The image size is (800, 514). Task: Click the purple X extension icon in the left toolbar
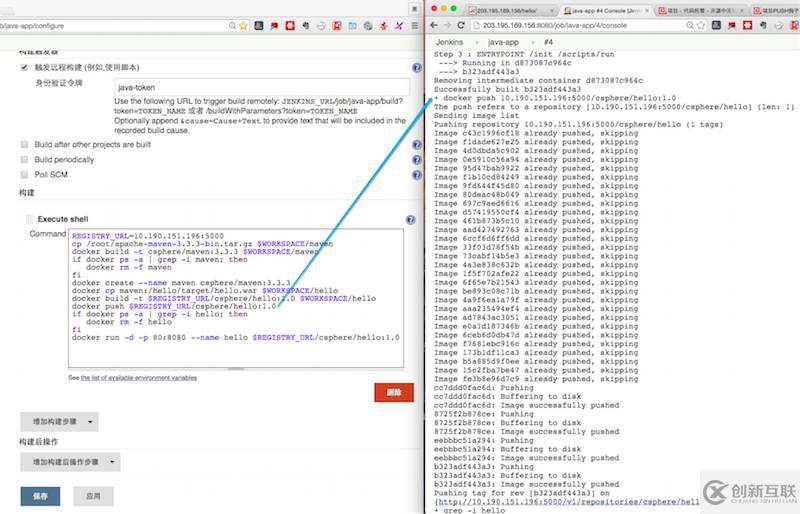coord(399,26)
